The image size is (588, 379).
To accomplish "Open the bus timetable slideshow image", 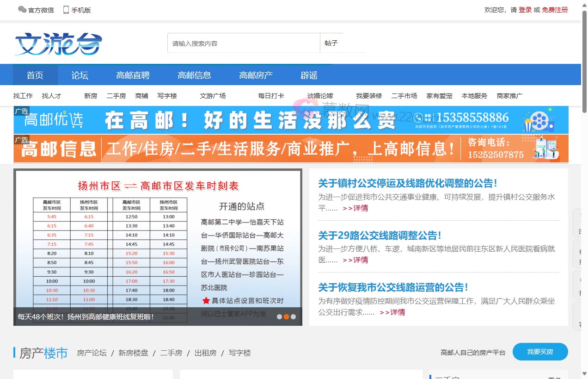I will click(158, 241).
